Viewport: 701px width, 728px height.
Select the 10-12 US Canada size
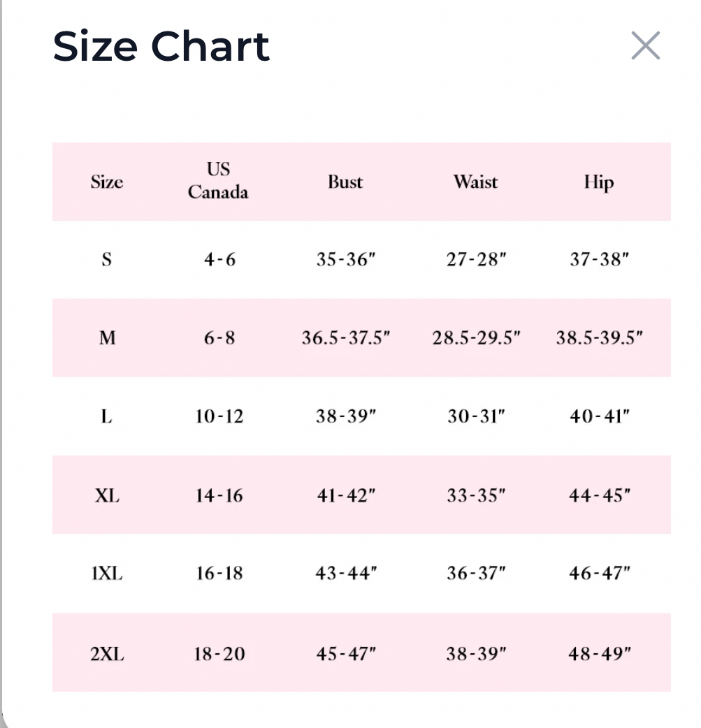tap(219, 417)
